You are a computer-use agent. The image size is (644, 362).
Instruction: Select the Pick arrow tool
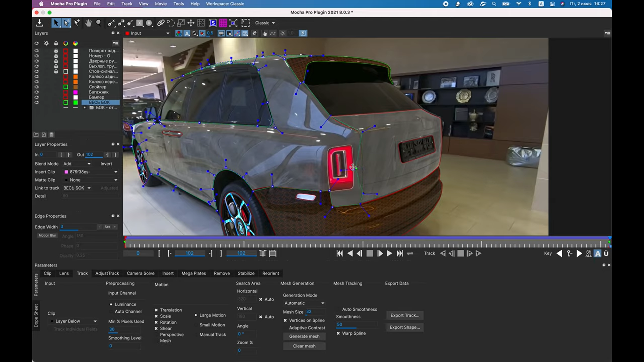click(x=56, y=23)
